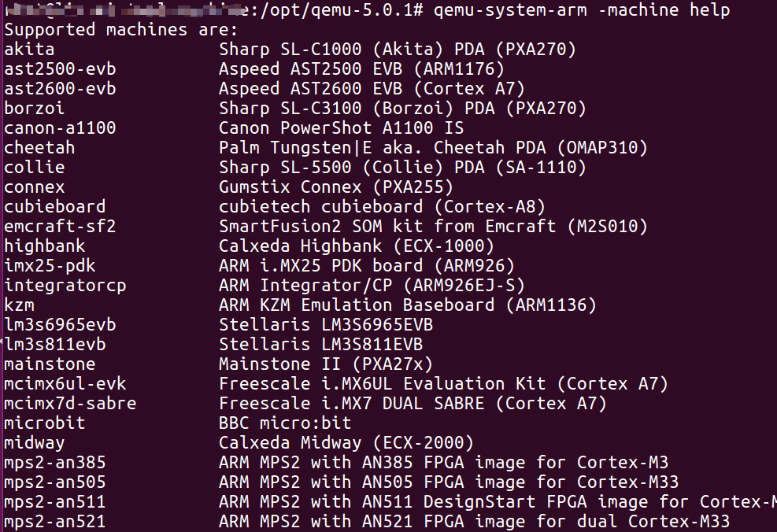Viewport: 777px width, 532px height.
Task: Click 'Calxeda Highbank (ECX-1000)' description
Action: [x=357, y=246]
